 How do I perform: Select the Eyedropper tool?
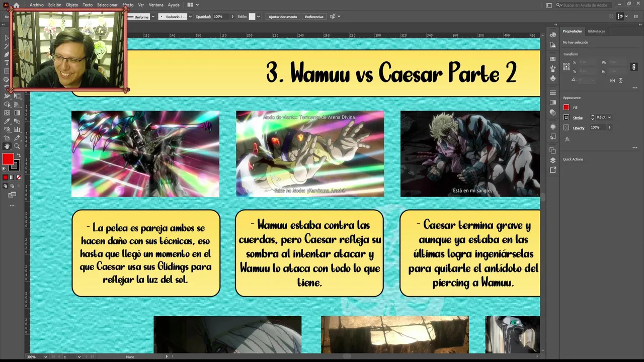pyautogui.click(x=7, y=121)
